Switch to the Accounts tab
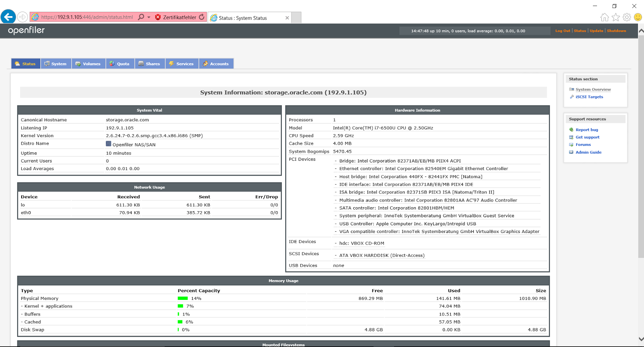The image size is (644, 347). click(216, 64)
